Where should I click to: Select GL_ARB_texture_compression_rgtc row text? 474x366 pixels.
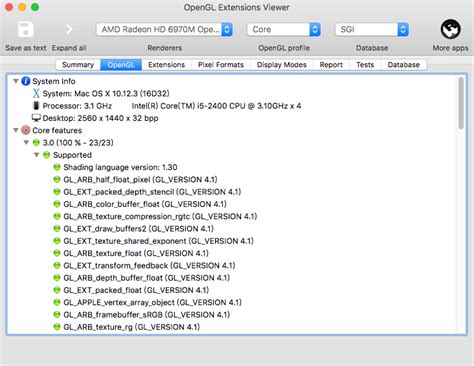pyautogui.click(x=160, y=216)
